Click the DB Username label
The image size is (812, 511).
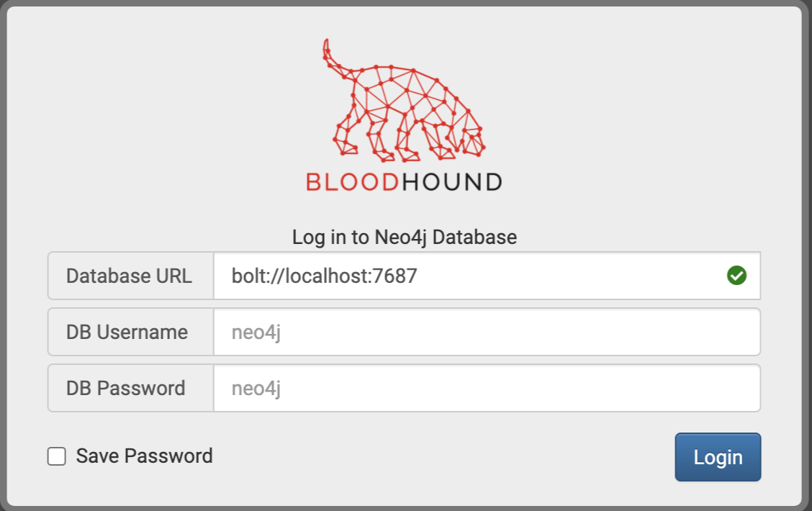(x=128, y=332)
